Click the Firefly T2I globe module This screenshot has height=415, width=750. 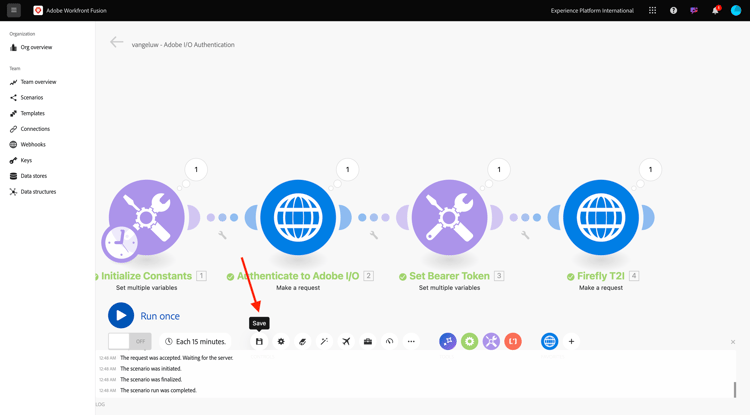click(601, 218)
